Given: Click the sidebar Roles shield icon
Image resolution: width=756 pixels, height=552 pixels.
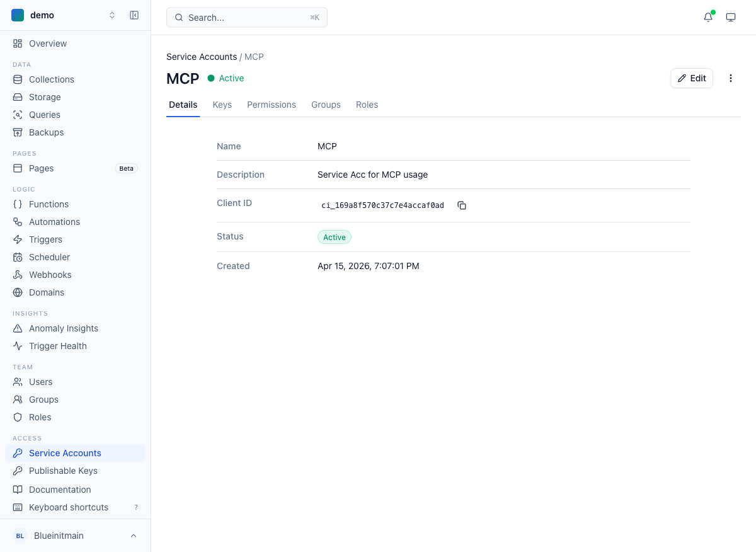Looking at the screenshot, I should [x=18, y=417].
